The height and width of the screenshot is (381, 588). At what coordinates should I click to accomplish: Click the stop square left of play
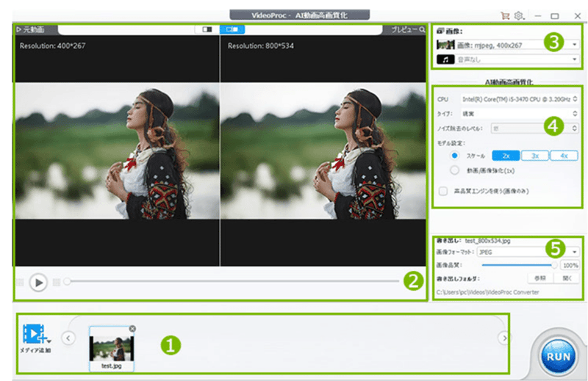[21, 282]
